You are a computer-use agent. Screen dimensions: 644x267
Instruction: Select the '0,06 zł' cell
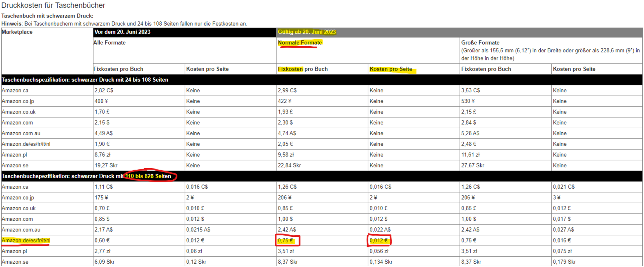[230, 251]
